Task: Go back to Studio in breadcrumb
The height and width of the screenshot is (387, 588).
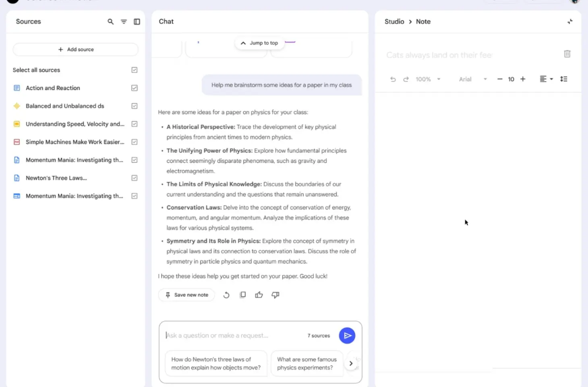Action: coord(394,22)
